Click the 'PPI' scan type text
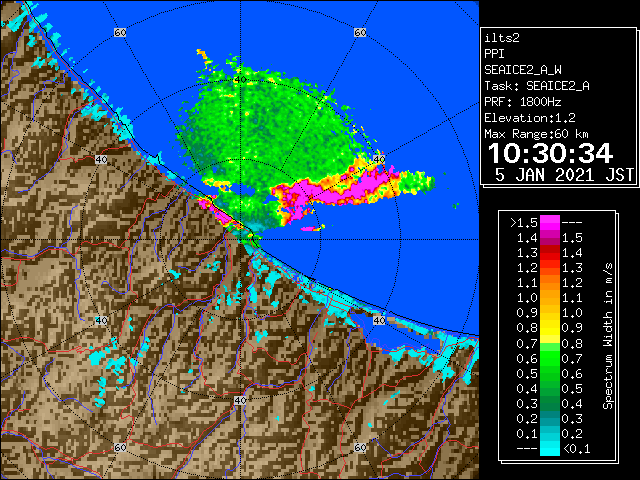Viewport: 640px width, 480px height. tap(494, 54)
